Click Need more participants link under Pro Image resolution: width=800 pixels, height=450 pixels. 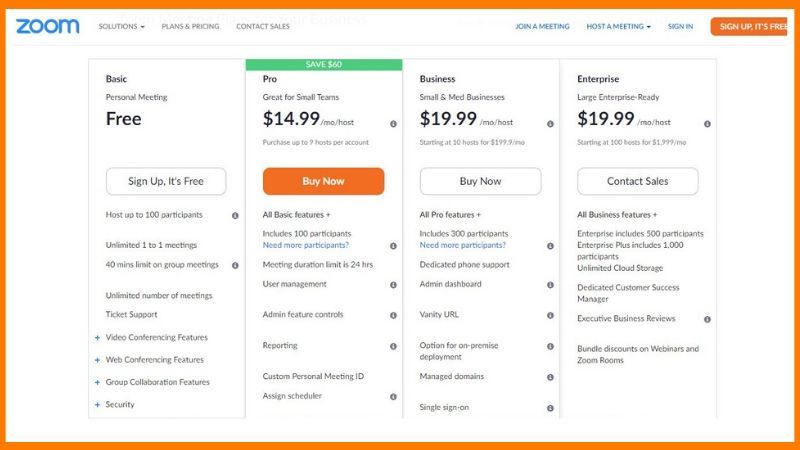pos(306,245)
